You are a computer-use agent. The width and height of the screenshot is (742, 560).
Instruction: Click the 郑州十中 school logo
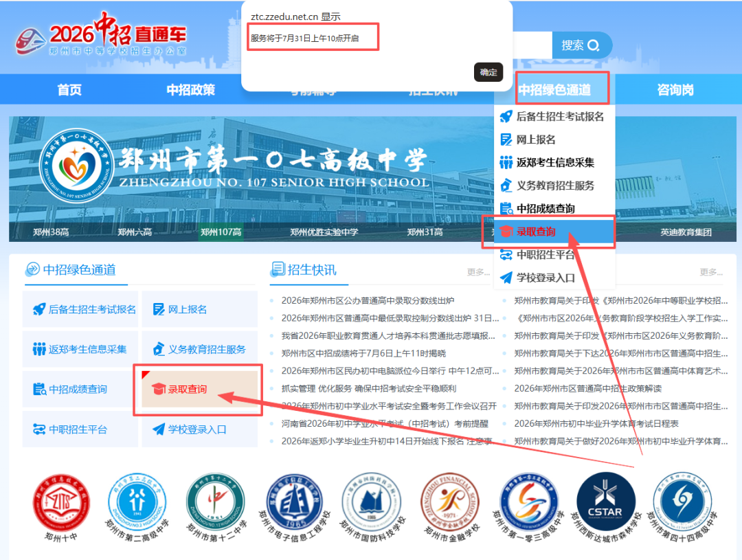[60, 508]
